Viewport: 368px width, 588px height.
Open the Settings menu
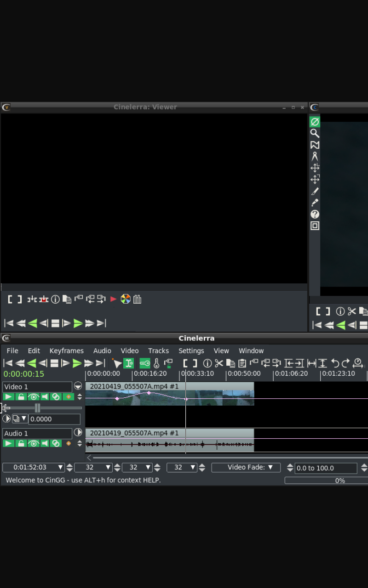pos(191,351)
